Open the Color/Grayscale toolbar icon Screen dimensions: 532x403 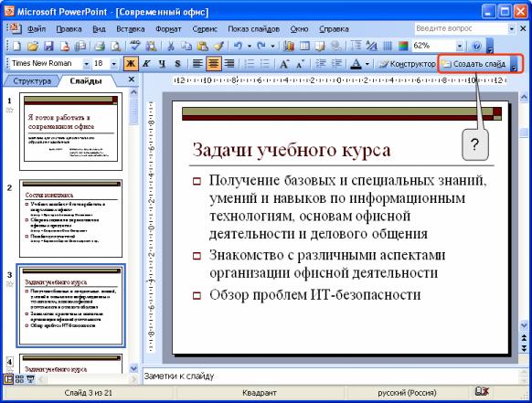click(x=403, y=46)
